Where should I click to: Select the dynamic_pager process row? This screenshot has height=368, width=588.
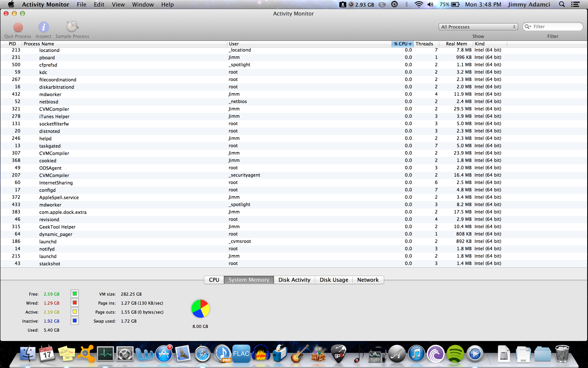pos(294,234)
